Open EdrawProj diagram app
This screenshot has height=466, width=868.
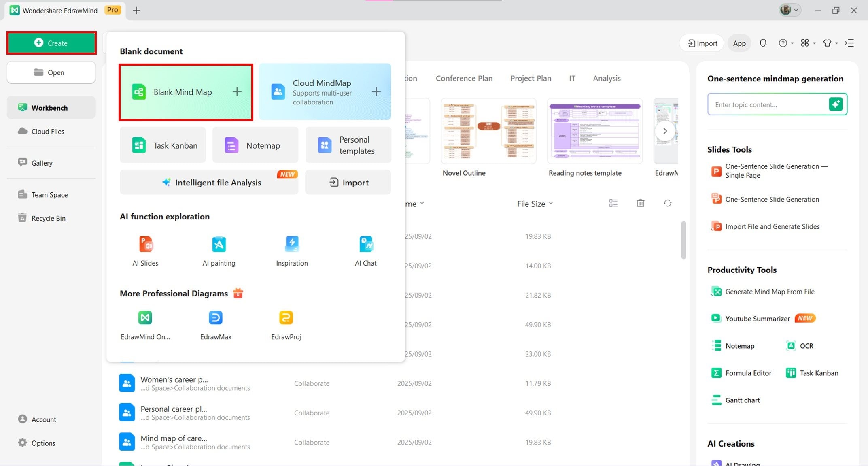click(286, 325)
